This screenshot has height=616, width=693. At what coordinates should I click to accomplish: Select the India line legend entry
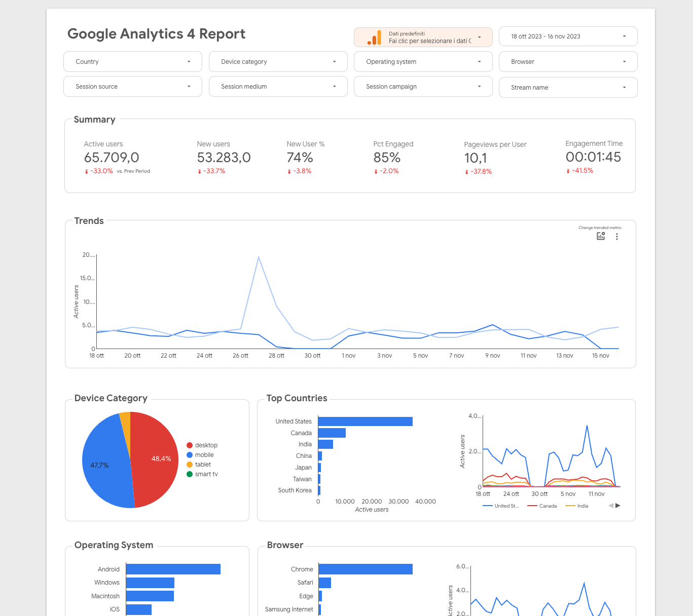(x=577, y=506)
